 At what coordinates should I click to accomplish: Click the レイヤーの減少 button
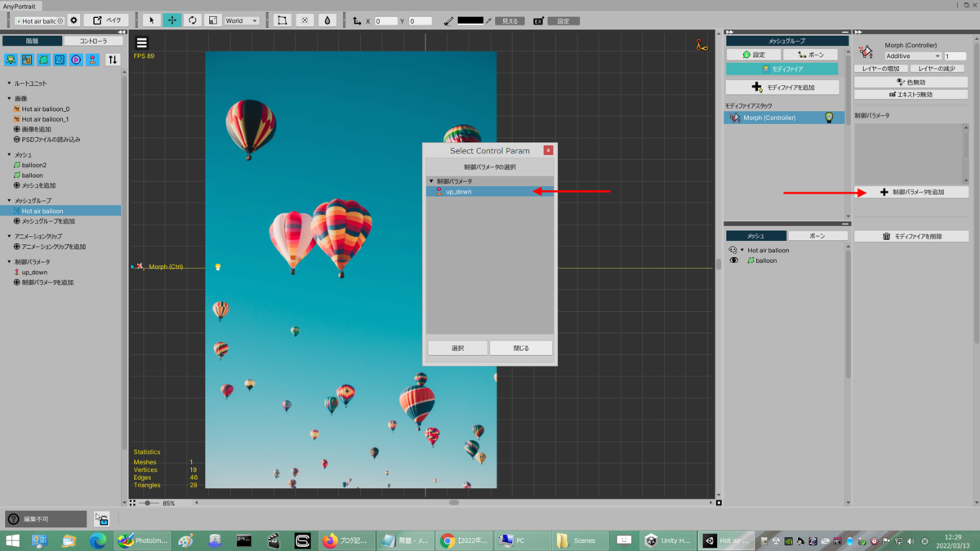pyautogui.click(x=938, y=69)
